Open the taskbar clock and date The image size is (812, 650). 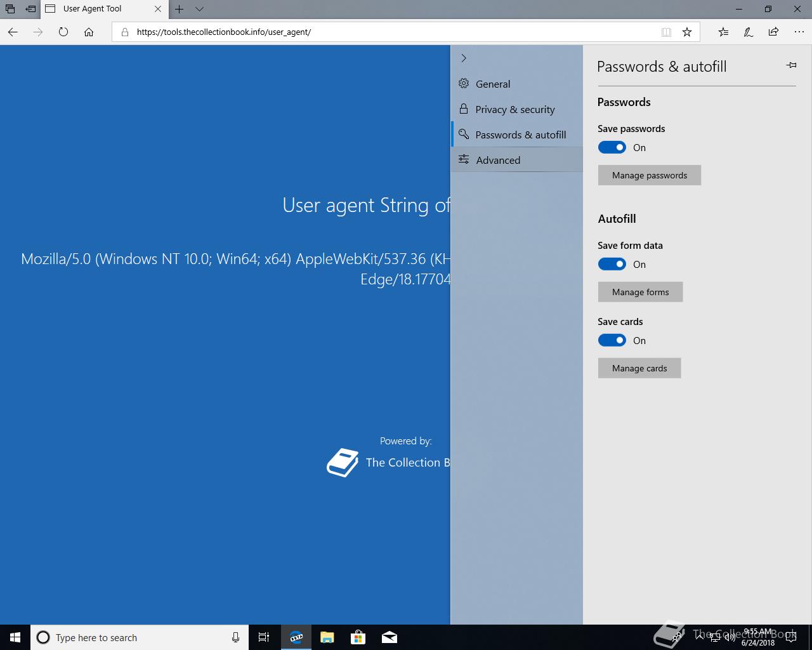758,637
